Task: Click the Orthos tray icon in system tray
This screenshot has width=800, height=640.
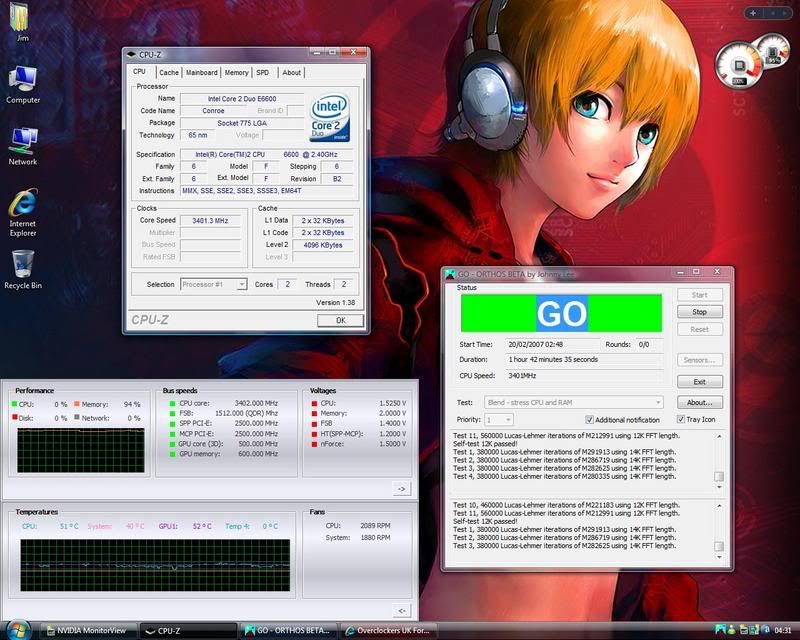Action: coord(720,630)
